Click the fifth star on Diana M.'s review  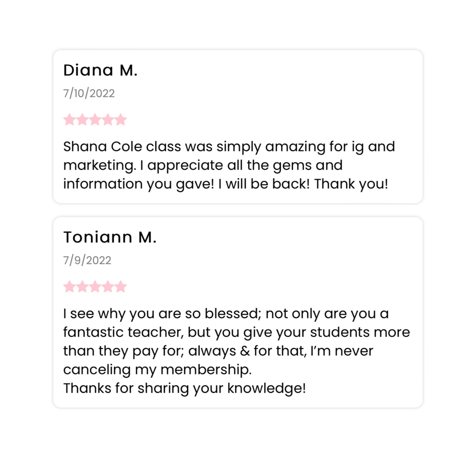click(x=121, y=120)
